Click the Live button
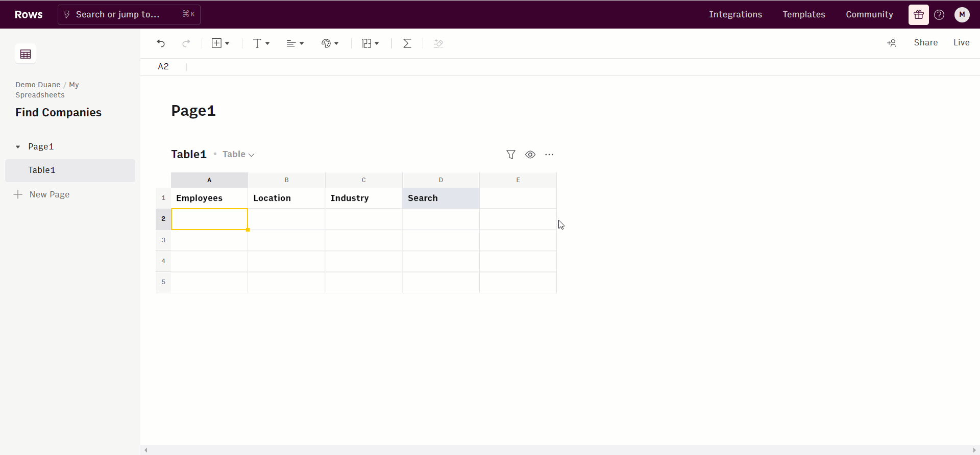This screenshot has width=980, height=455. pos(962,43)
